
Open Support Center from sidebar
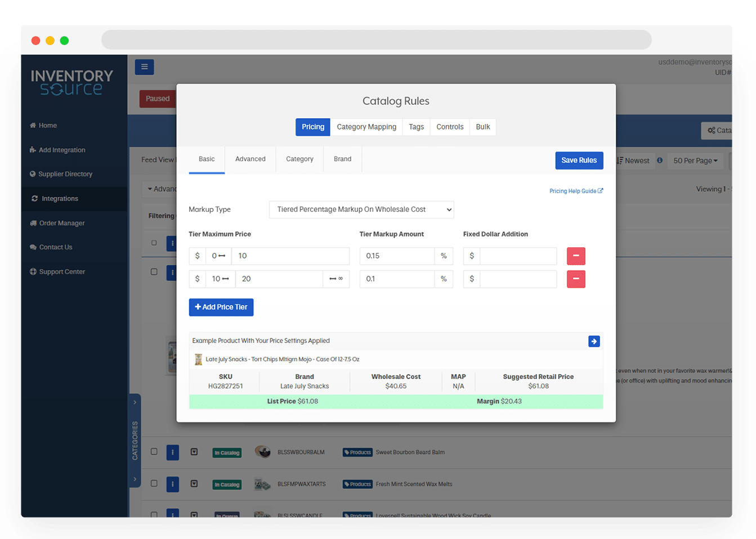coord(62,272)
